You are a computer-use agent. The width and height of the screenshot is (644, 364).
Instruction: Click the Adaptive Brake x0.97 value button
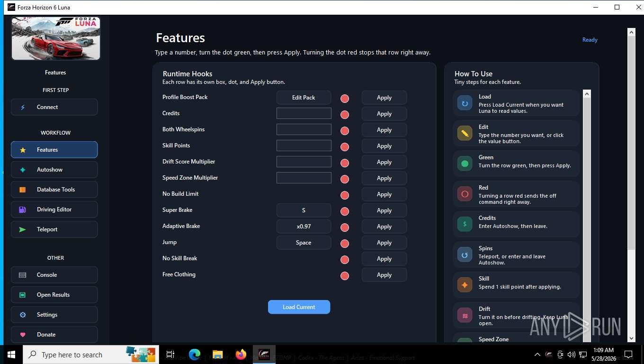click(x=304, y=227)
